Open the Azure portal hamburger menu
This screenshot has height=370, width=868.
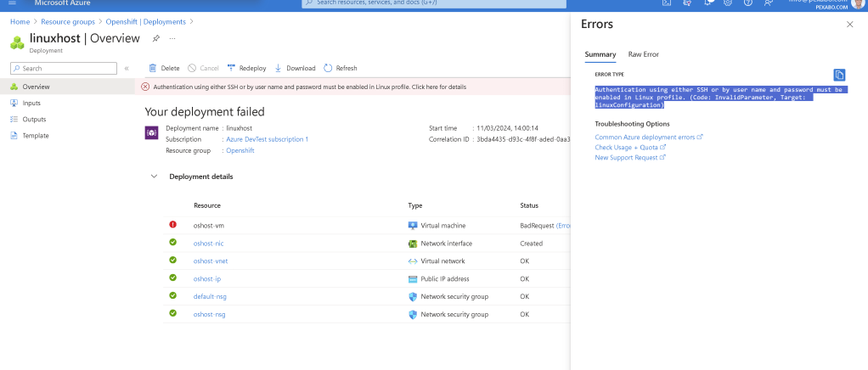tap(13, 3)
